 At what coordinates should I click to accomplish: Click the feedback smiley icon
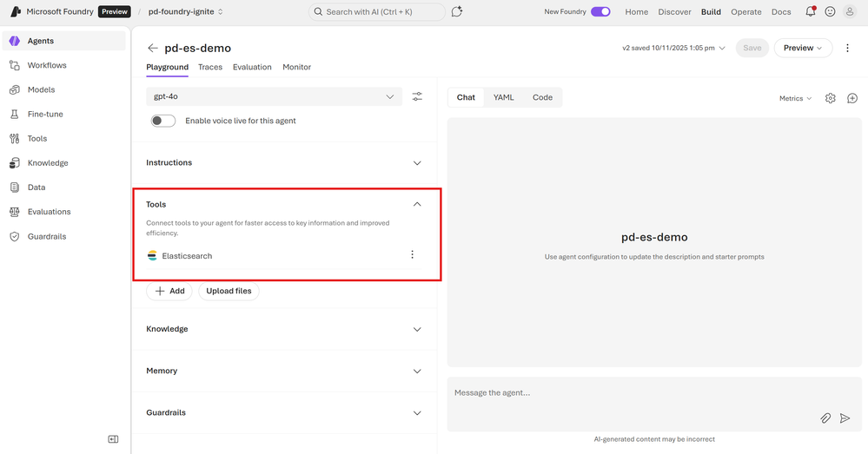pos(830,11)
